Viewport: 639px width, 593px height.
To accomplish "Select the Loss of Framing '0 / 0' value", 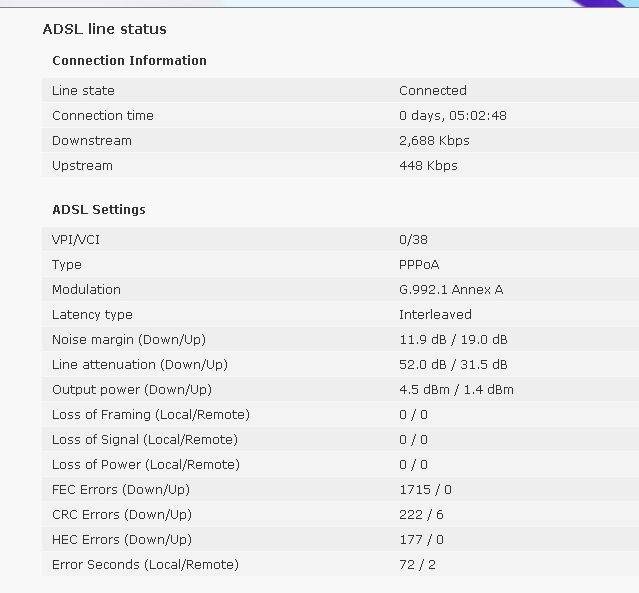I will 413,415.
